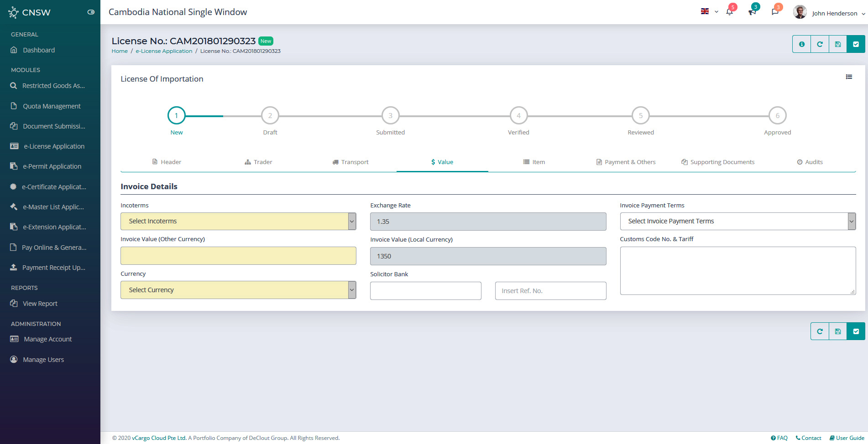The height and width of the screenshot is (444, 868).
Task: Click the top save disk icon
Action: coord(838,44)
